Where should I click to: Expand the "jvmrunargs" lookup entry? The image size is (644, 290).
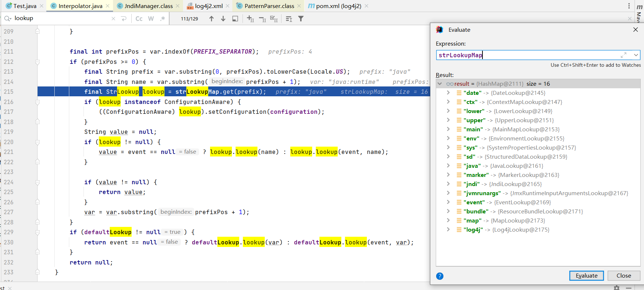[x=448, y=193]
